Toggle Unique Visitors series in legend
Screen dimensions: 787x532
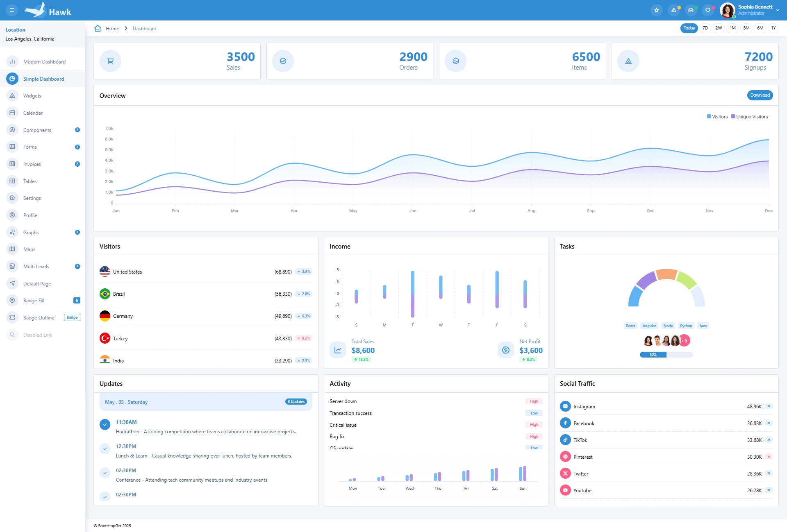click(x=750, y=117)
